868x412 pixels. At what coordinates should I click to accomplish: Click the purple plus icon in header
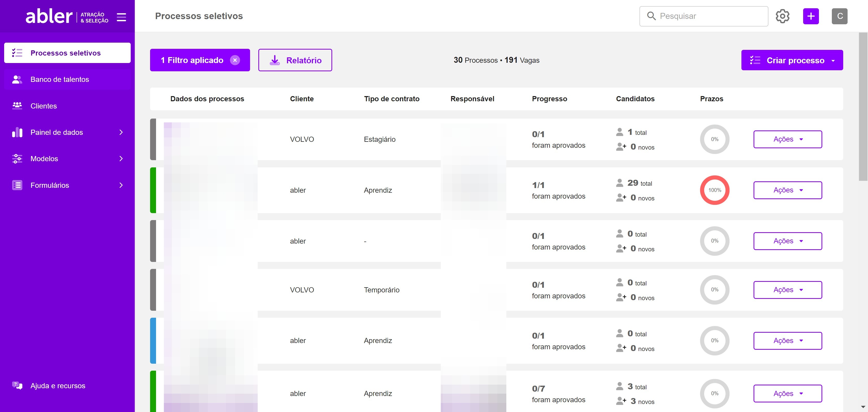pos(811,16)
